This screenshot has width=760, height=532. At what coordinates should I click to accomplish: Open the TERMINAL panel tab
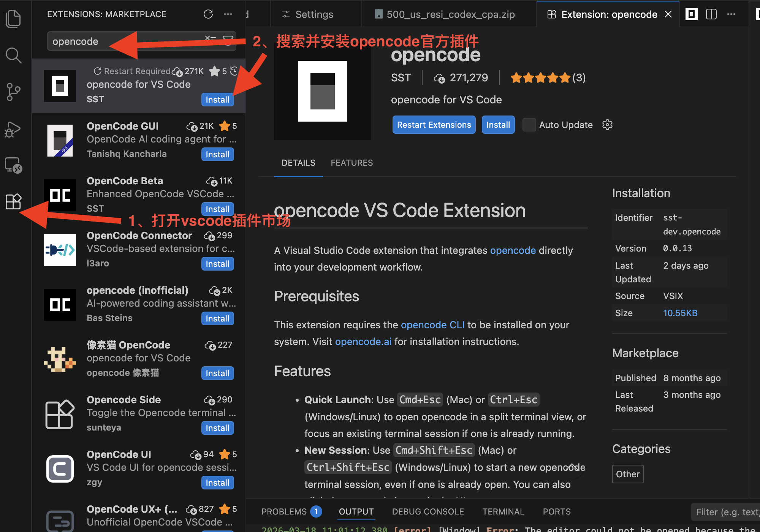point(503,511)
